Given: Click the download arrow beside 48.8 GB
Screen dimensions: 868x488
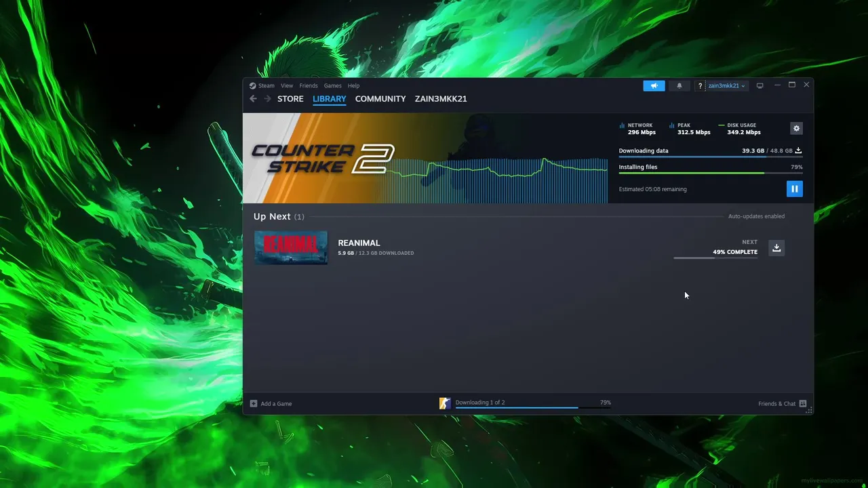Looking at the screenshot, I should coord(798,150).
